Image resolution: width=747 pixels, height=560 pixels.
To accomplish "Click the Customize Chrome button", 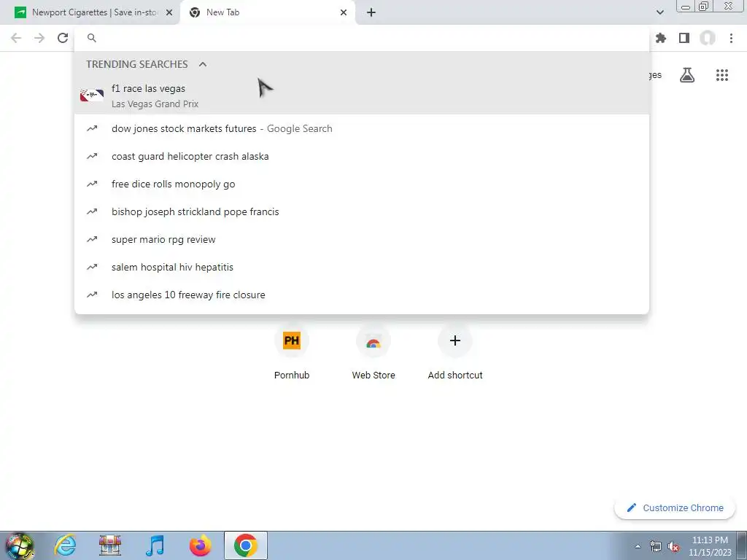I will tap(675, 507).
